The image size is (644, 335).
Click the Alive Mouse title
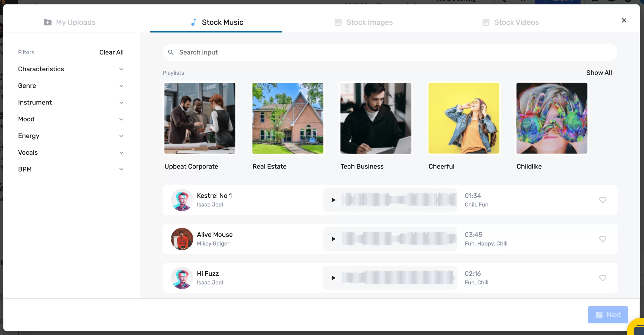(x=215, y=235)
